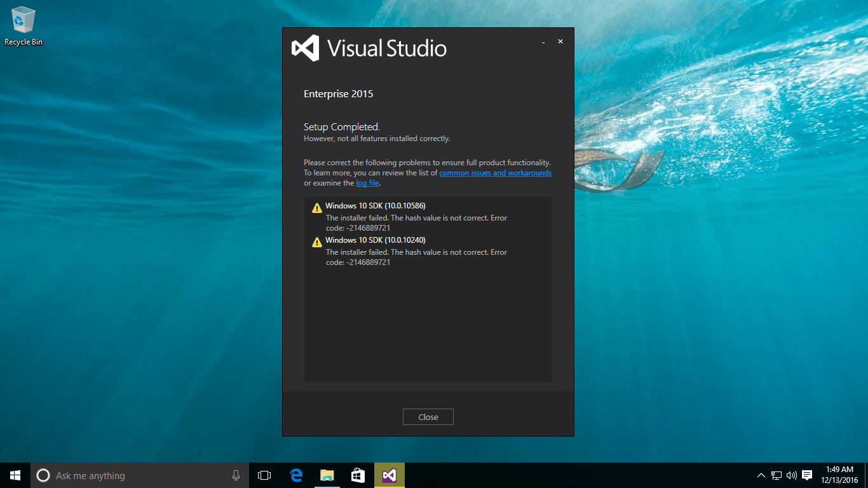Open the volume control tray icon
The height and width of the screenshot is (488, 868).
point(792,475)
